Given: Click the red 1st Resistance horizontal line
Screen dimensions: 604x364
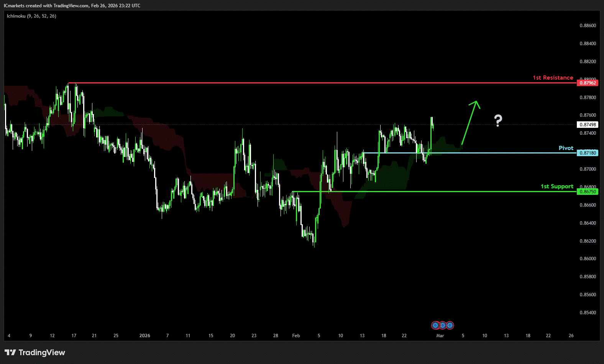Looking at the screenshot, I should pos(307,83).
